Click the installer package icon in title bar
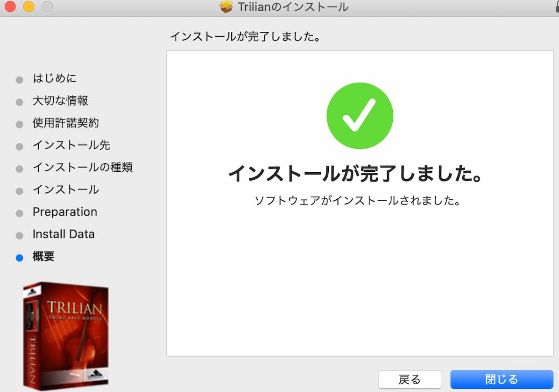559x392 pixels. pos(226,7)
